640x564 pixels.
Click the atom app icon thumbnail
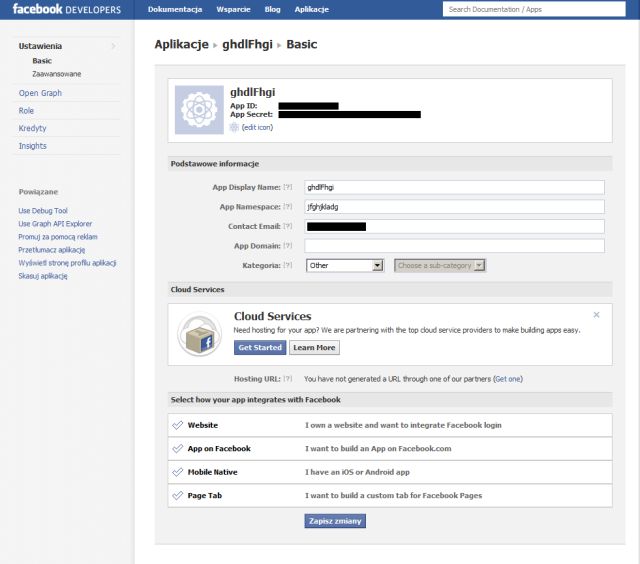coord(199,109)
